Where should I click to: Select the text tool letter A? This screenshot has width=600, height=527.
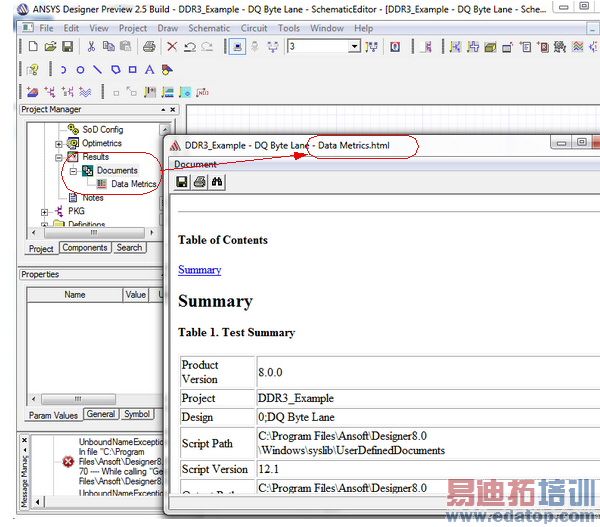pos(149,70)
